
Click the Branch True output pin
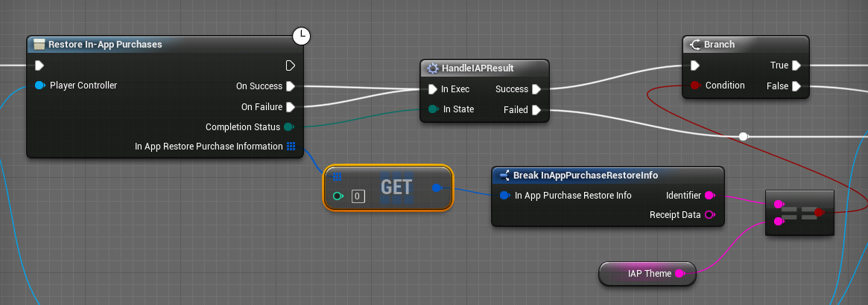(796, 65)
